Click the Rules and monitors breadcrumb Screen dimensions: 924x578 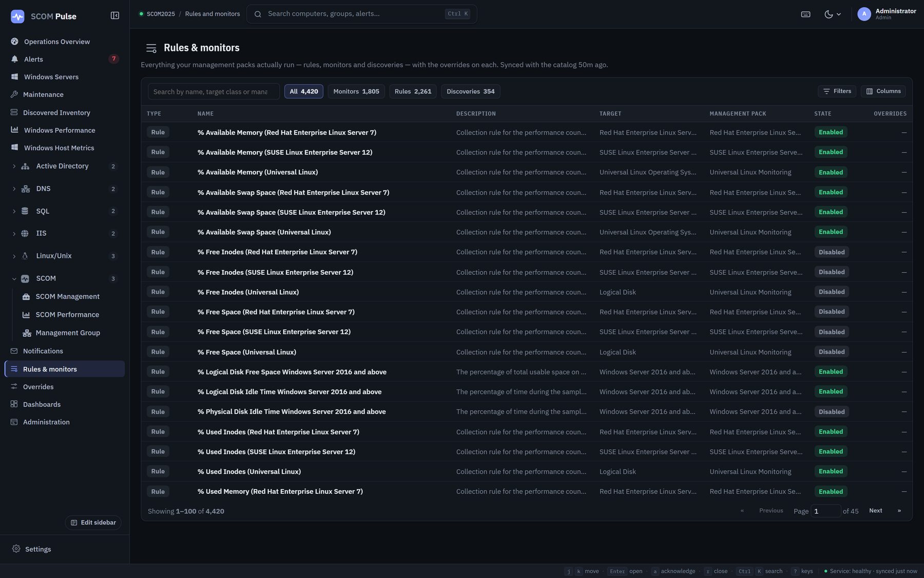point(213,14)
